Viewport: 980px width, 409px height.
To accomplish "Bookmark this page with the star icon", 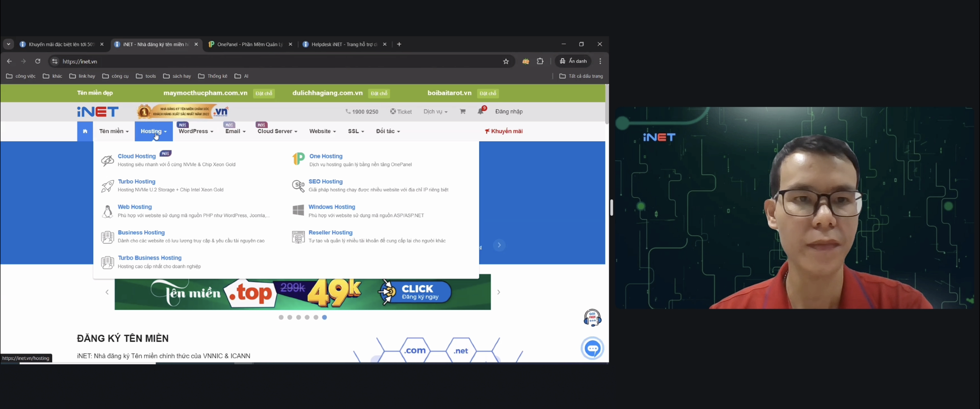I will point(506,61).
